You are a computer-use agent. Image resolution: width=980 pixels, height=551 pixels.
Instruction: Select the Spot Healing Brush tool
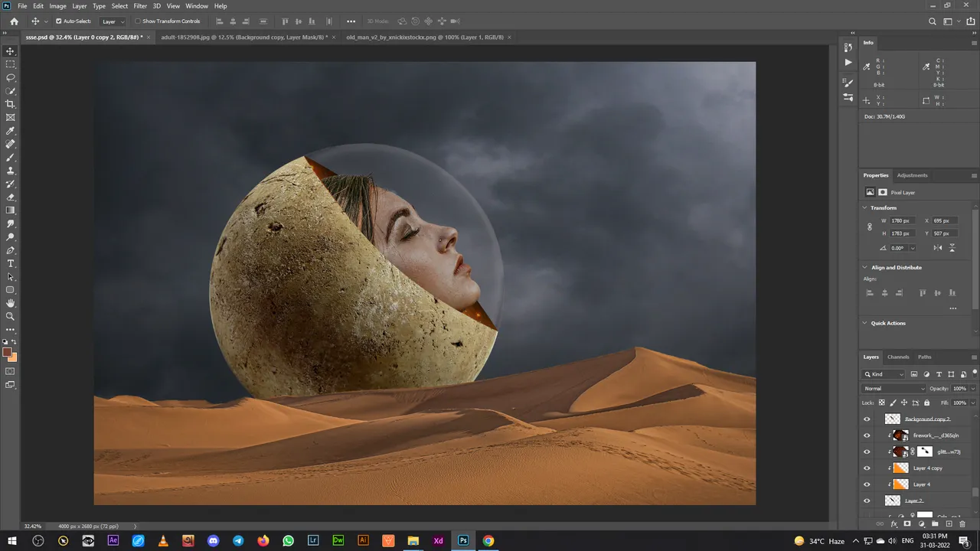click(x=10, y=144)
